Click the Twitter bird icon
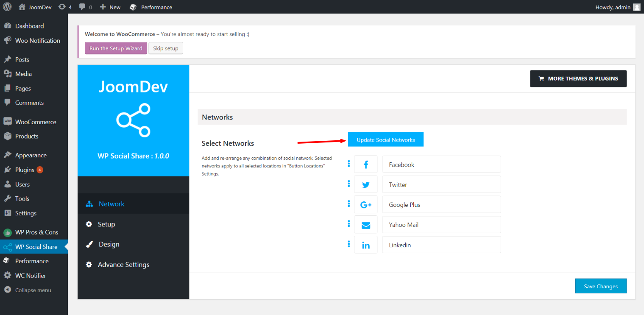644x315 pixels. pyautogui.click(x=365, y=184)
